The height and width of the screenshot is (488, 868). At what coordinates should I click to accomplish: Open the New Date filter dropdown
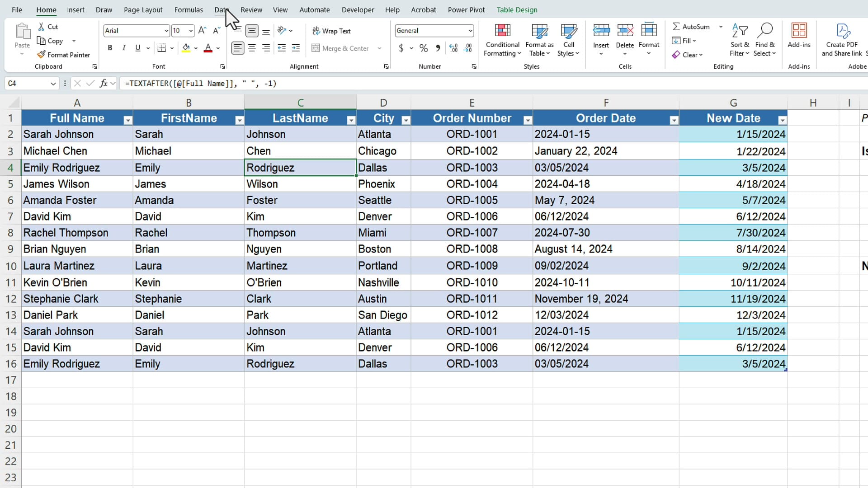click(x=782, y=120)
